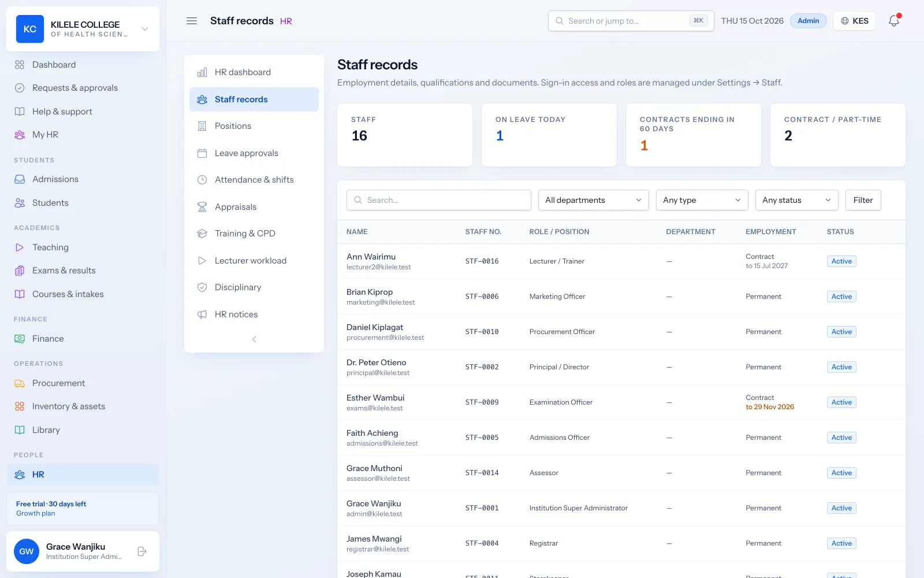The image size is (924, 578).
Task: Click the staff Search field
Action: tap(439, 200)
